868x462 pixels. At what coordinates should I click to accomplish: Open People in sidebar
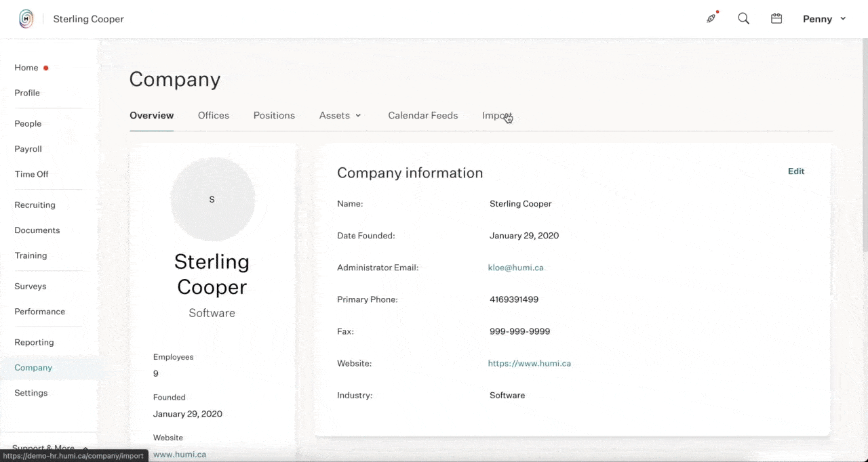tap(28, 123)
